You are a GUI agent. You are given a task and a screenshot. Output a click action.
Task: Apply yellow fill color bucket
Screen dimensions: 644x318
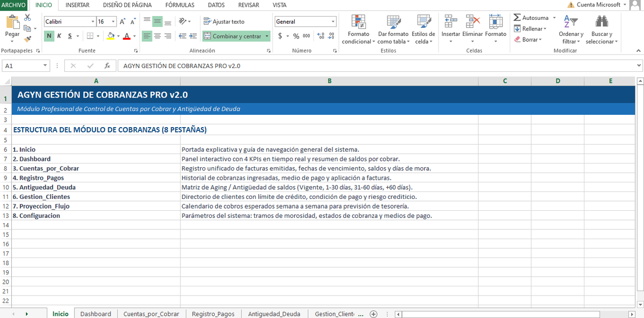(111, 36)
